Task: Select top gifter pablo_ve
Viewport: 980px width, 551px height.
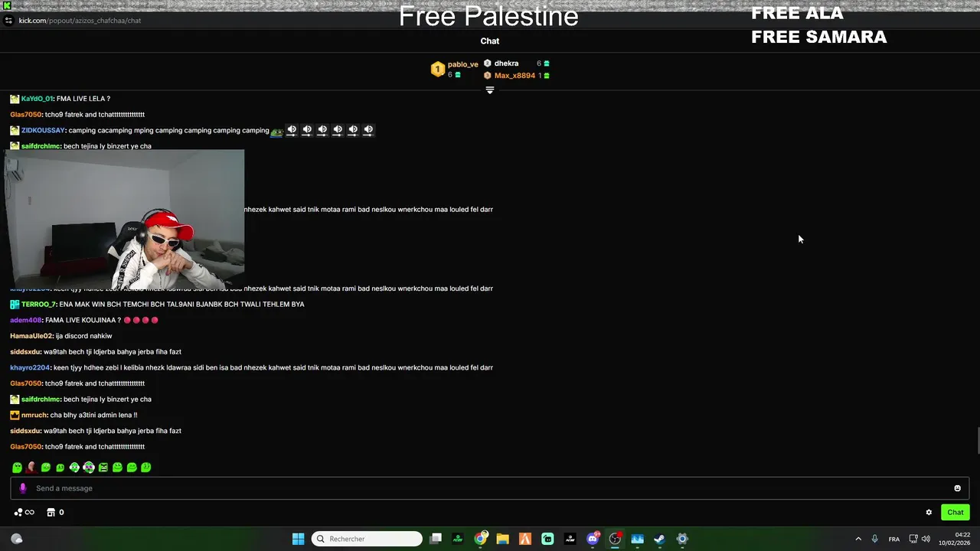Action: [x=462, y=64]
